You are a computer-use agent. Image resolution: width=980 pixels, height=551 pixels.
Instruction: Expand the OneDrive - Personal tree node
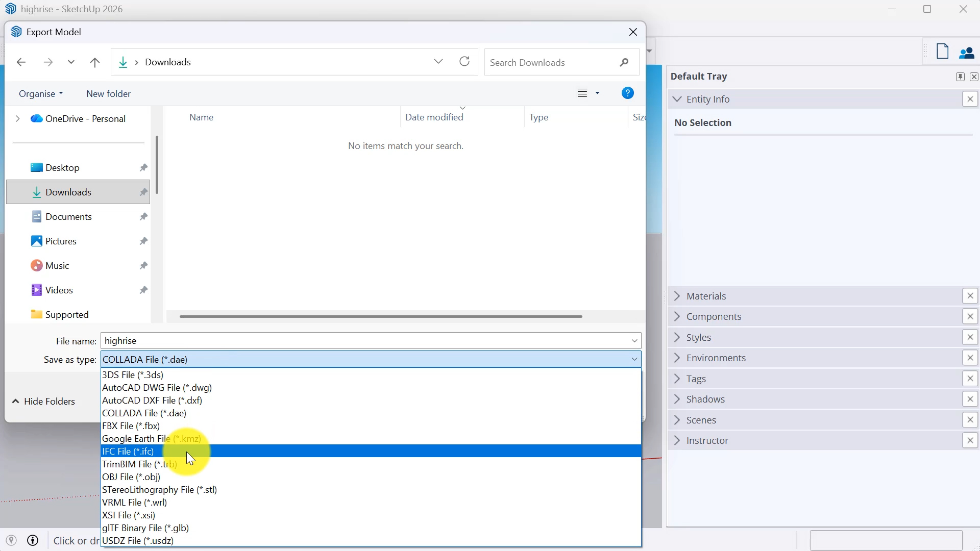coord(18,118)
